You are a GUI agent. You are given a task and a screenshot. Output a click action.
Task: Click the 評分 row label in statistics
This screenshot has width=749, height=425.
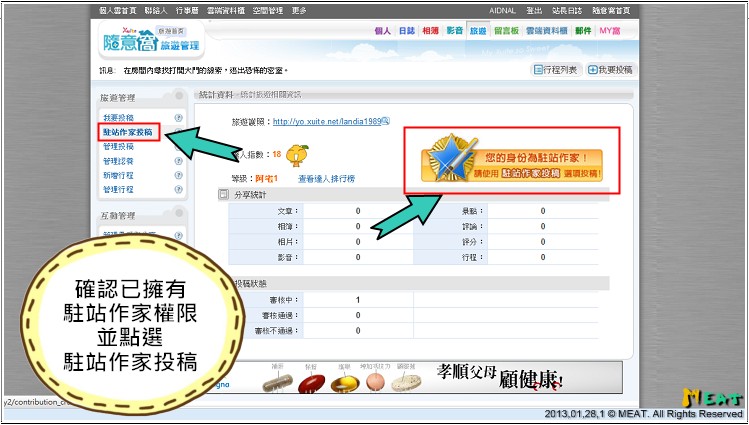tap(473, 242)
